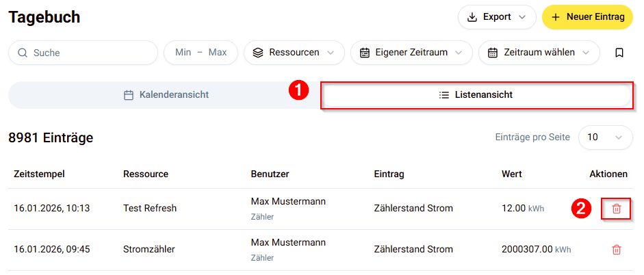
Task: Delete the Stromzähler entry
Action: 616,250
